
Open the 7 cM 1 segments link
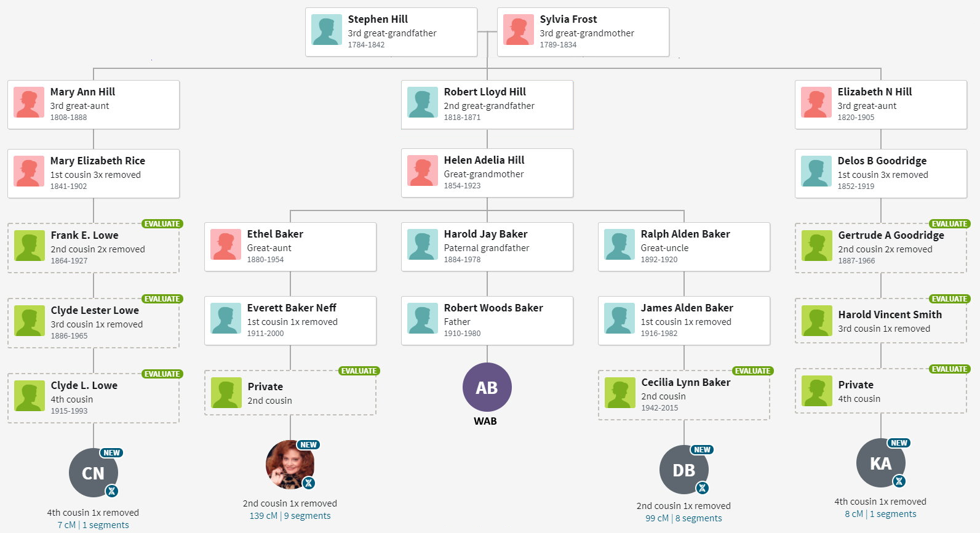(x=93, y=525)
